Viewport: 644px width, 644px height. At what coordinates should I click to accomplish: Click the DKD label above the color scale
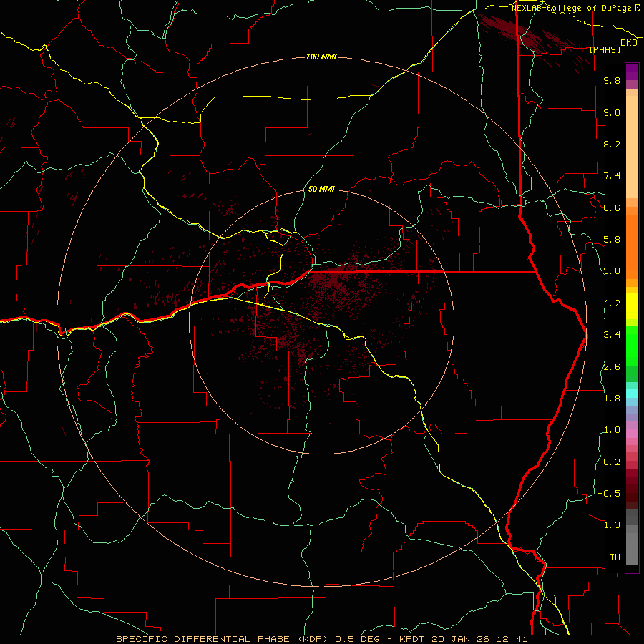click(x=629, y=43)
